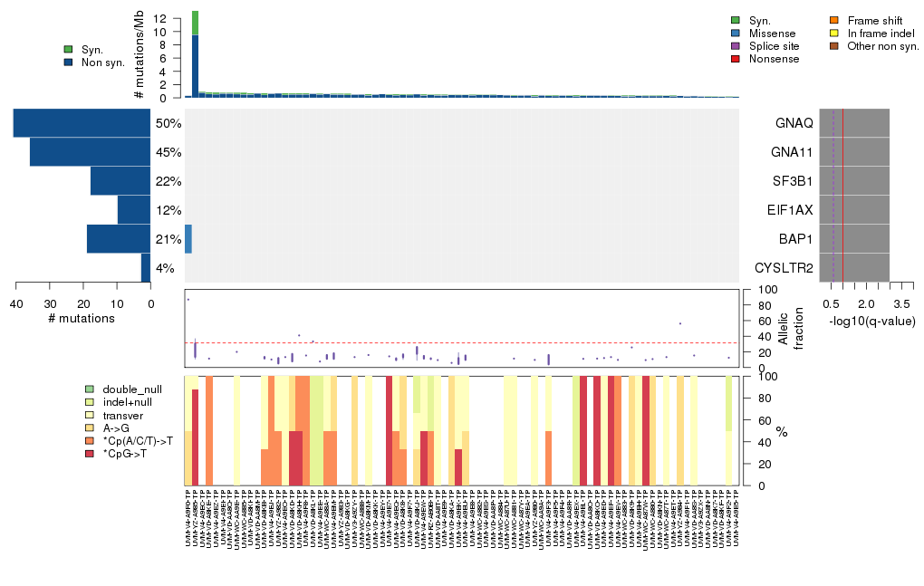Select the double_null legend swatch
The width and height of the screenshot is (924, 586).
coord(89,389)
